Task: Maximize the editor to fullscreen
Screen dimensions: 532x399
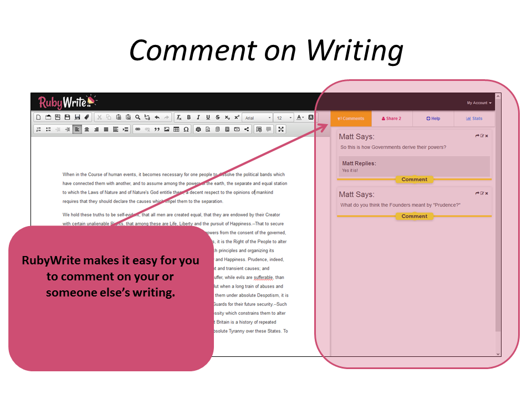Action: pyautogui.click(x=281, y=129)
